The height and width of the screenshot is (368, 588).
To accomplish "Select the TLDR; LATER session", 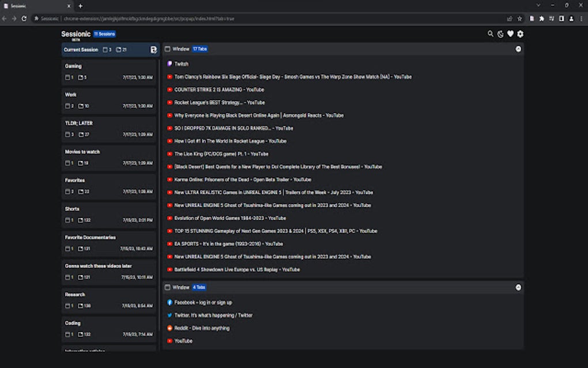I will point(109,129).
